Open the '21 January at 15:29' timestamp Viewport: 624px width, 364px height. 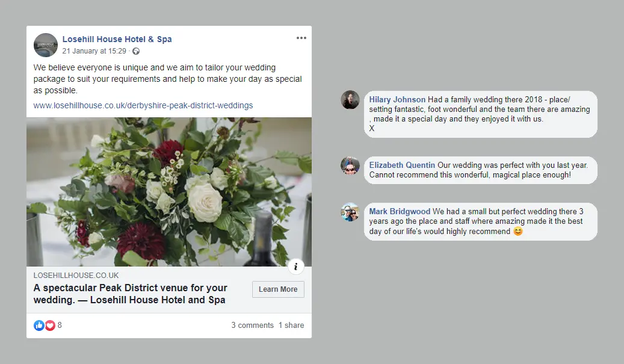(94, 51)
